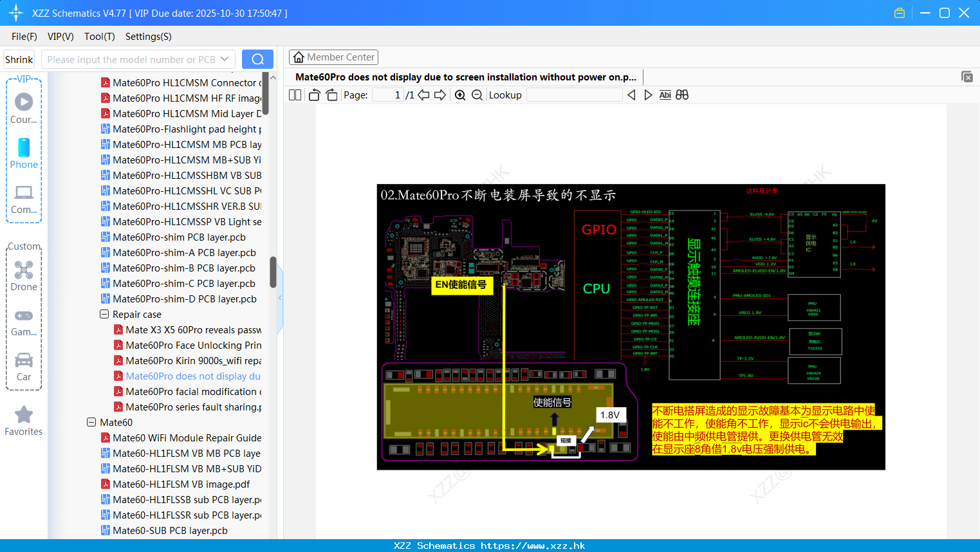
Task: Open the Courses sidebar icon
Action: point(24,109)
